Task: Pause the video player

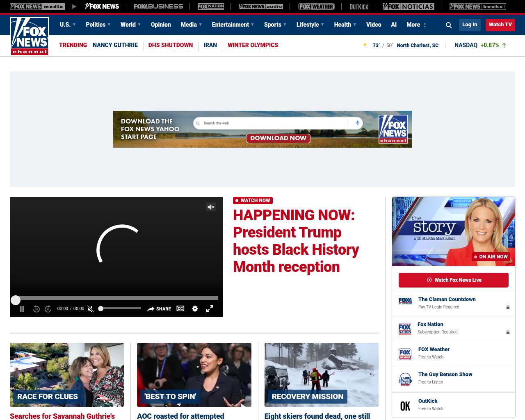Action: [22, 309]
